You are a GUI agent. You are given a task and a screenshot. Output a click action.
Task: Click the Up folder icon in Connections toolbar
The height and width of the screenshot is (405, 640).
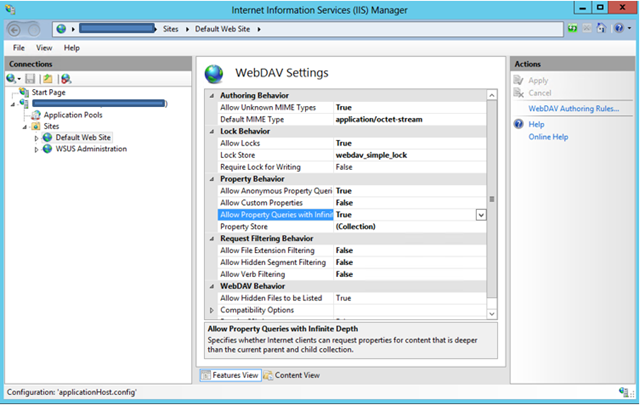tap(48, 78)
